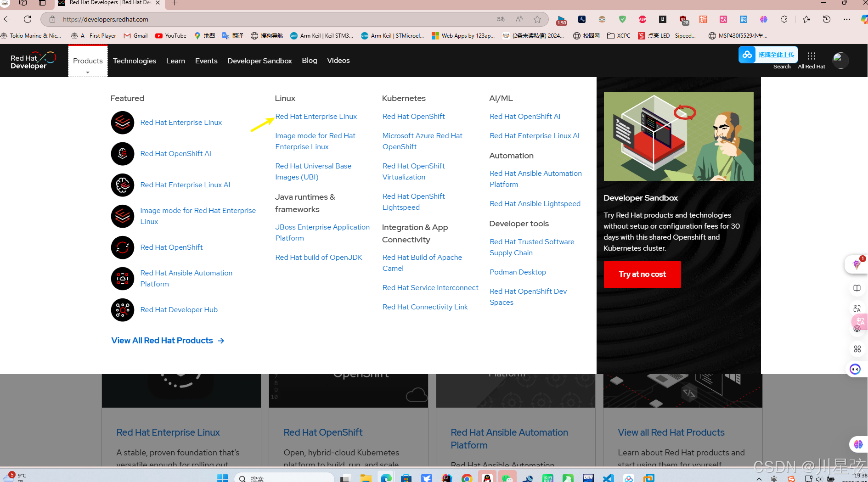The height and width of the screenshot is (482, 868).
Task: Open Red Hat build of OpenJDK link
Action: coord(319,258)
